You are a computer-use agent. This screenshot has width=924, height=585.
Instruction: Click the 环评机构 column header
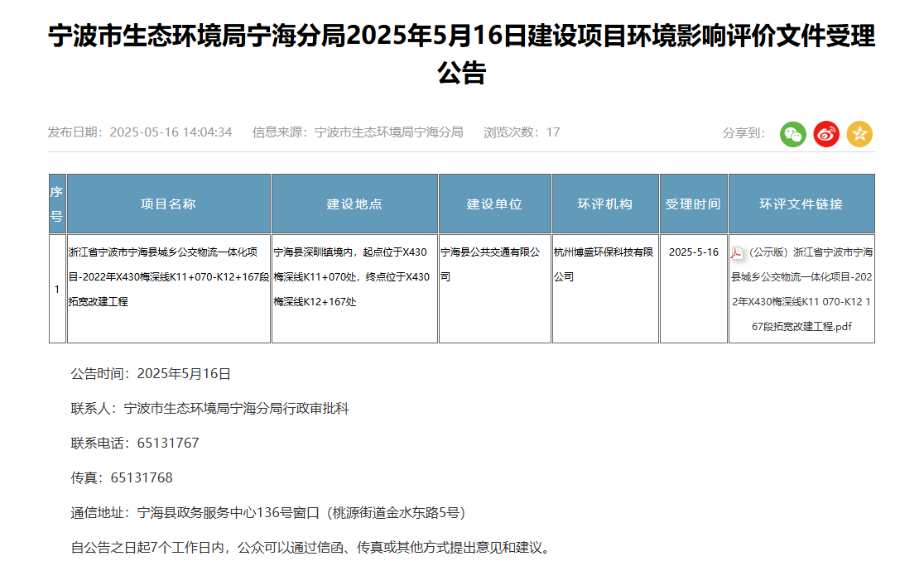click(x=604, y=204)
